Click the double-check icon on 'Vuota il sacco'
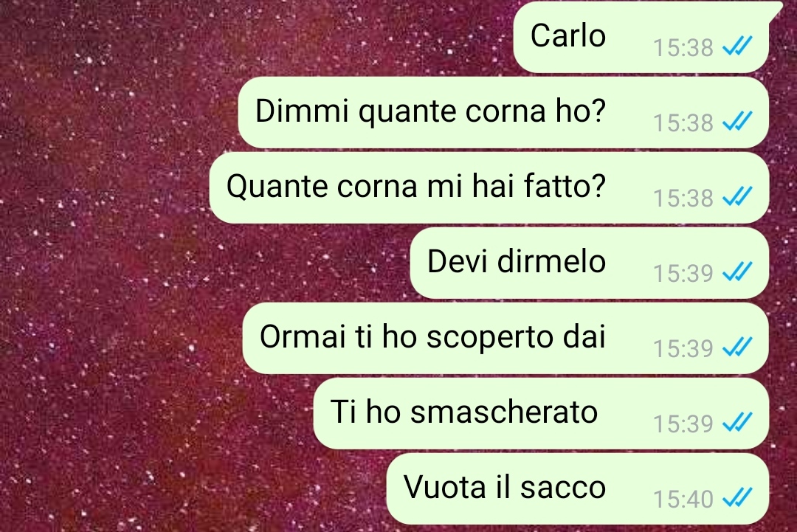 click(x=737, y=498)
